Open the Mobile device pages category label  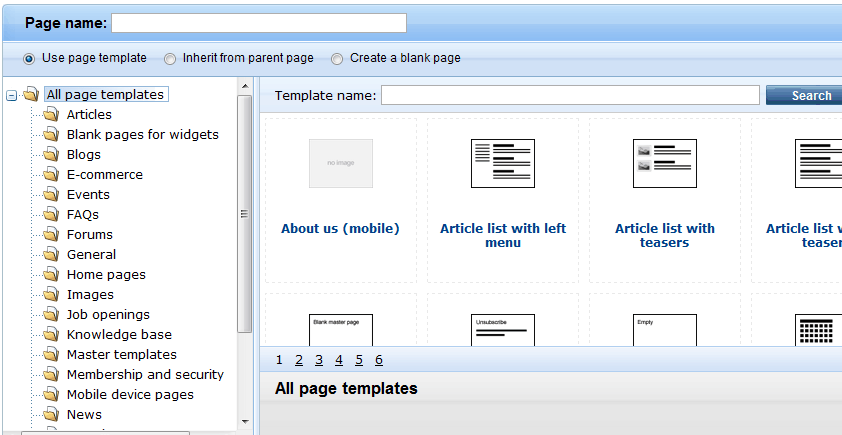pyautogui.click(x=130, y=394)
